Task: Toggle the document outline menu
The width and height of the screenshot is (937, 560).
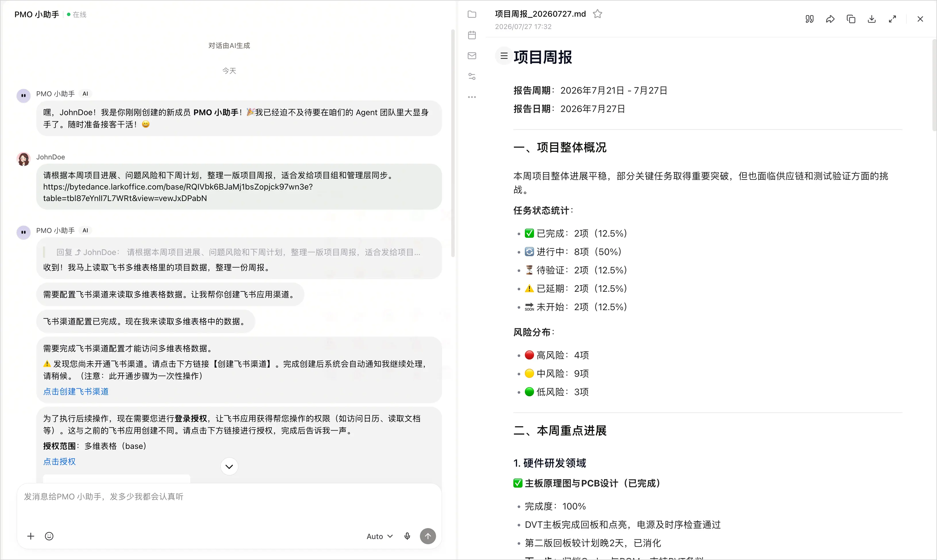Action: tap(504, 56)
